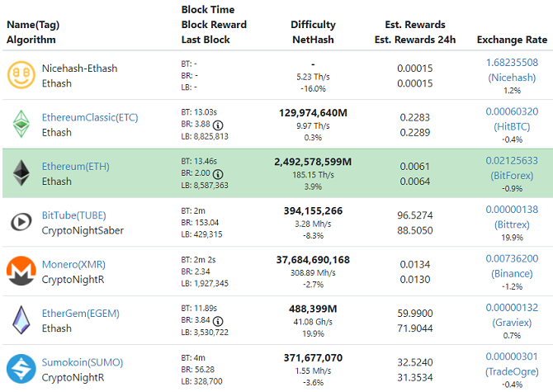Open the Ethereum(ETH) coin link

[75, 167]
